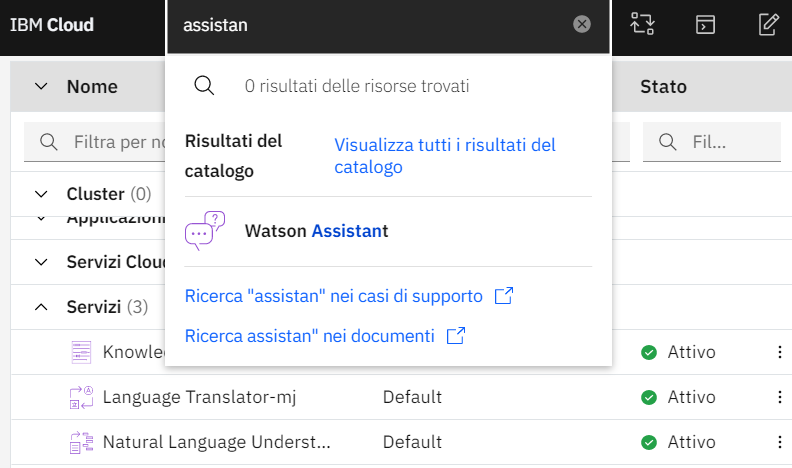Image resolution: width=792 pixels, height=468 pixels.
Task: Open the Language Translator-mj service
Action: [x=199, y=397]
